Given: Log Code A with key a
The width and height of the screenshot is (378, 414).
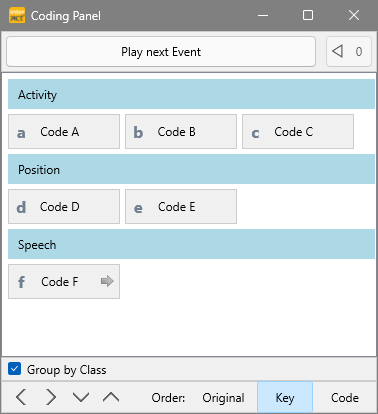Looking at the screenshot, I should (64, 132).
